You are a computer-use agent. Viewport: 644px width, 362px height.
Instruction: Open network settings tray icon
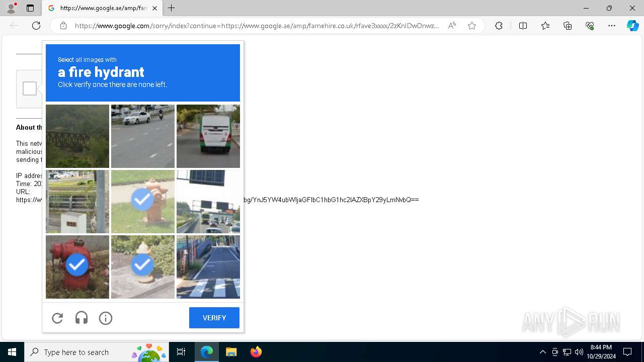point(567,352)
